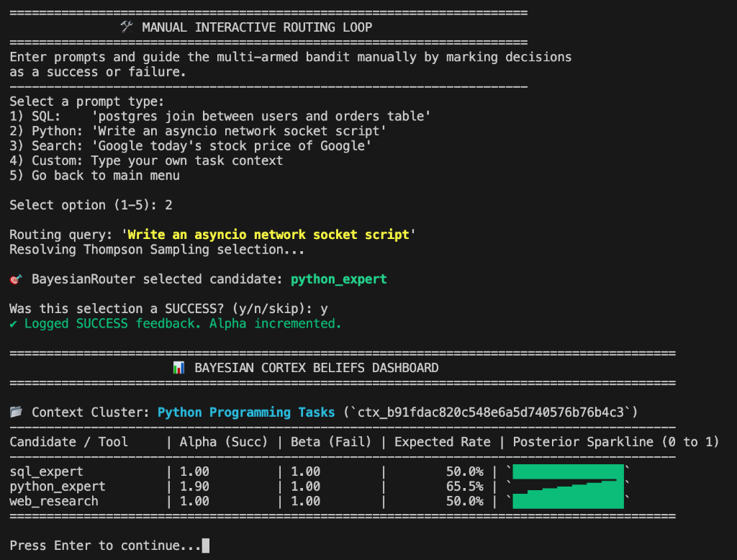The height and width of the screenshot is (560, 737).
Task: Select menu option 4) Custom
Action: tap(146, 161)
